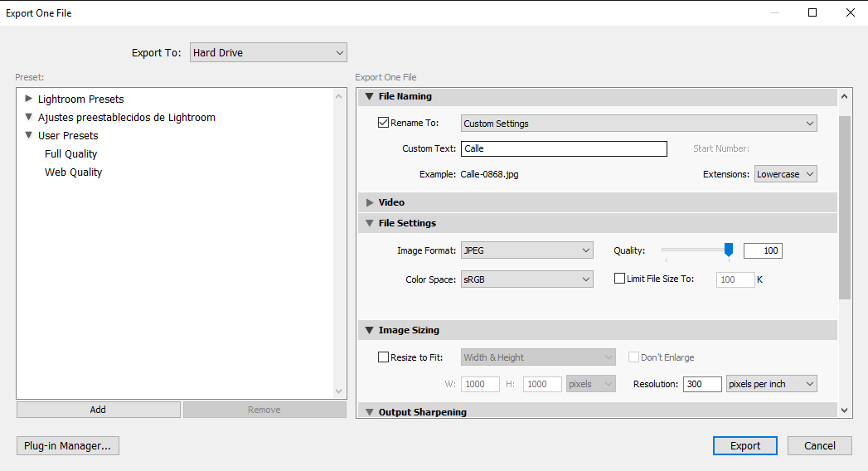
Task: Open the Image Format JPEG dropdown
Action: [527, 250]
